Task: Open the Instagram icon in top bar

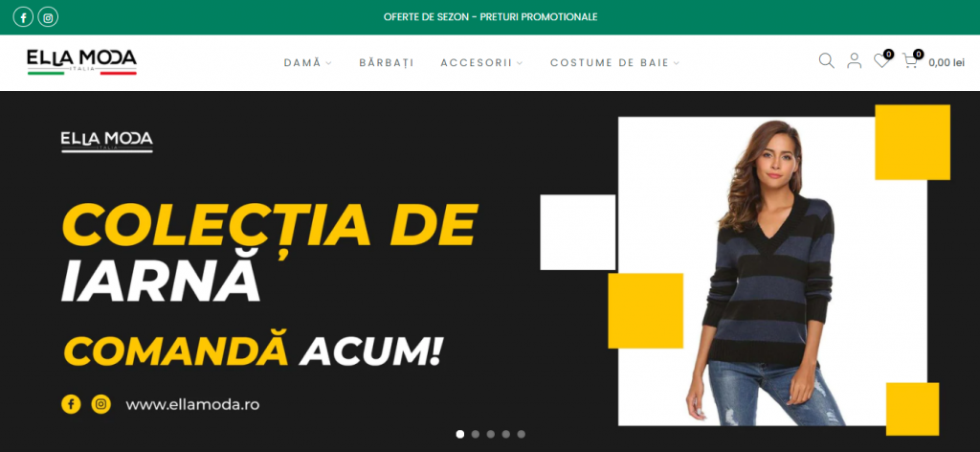Action: pos(48,17)
